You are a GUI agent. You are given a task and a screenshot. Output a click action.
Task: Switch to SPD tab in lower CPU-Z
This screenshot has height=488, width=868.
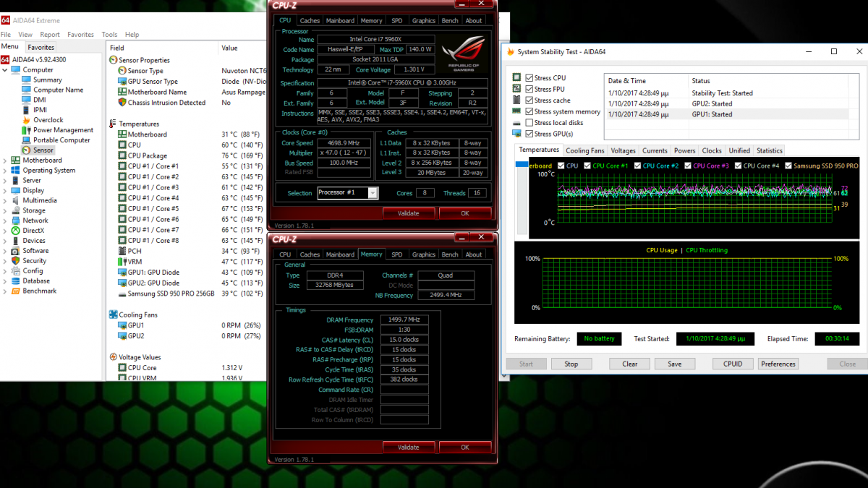397,254
